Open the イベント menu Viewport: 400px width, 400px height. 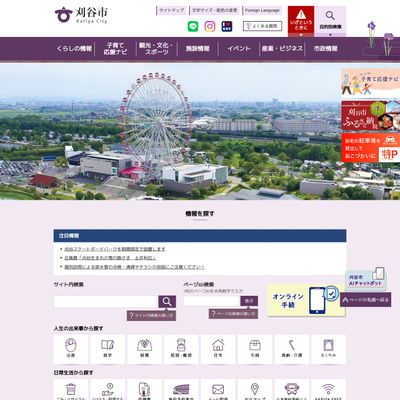point(239,49)
